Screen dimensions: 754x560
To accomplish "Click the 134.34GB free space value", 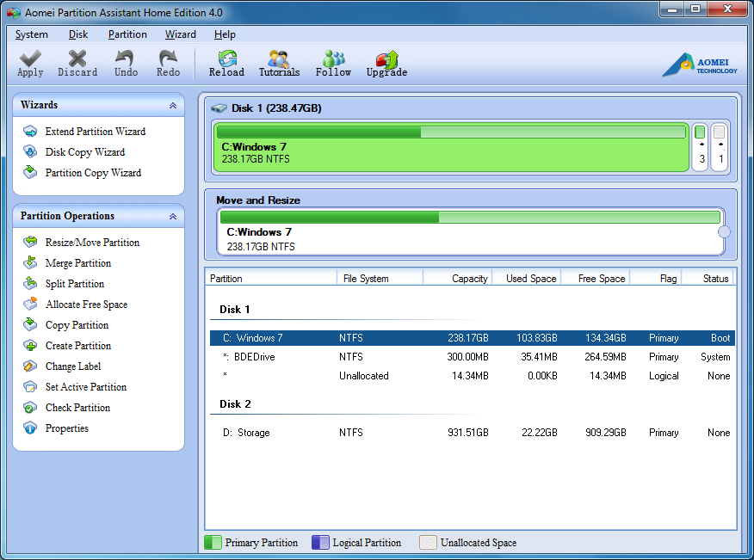I will [x=605, y=338].
